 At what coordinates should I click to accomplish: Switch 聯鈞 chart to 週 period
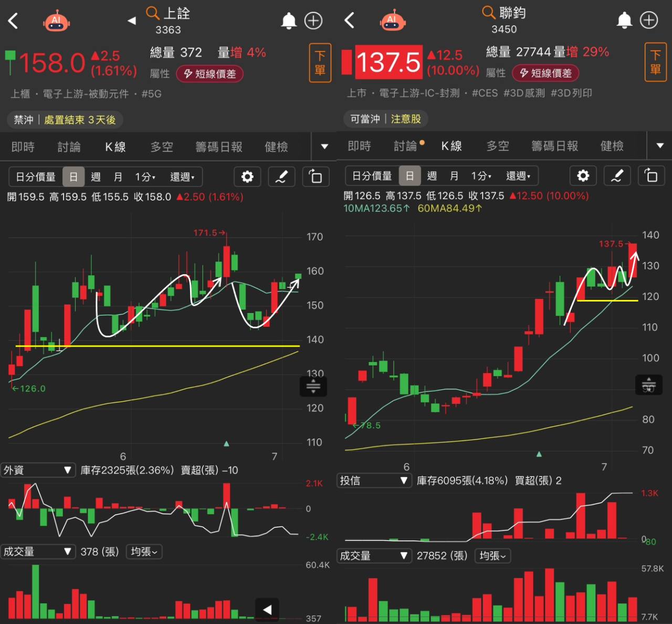click(432, 176)
